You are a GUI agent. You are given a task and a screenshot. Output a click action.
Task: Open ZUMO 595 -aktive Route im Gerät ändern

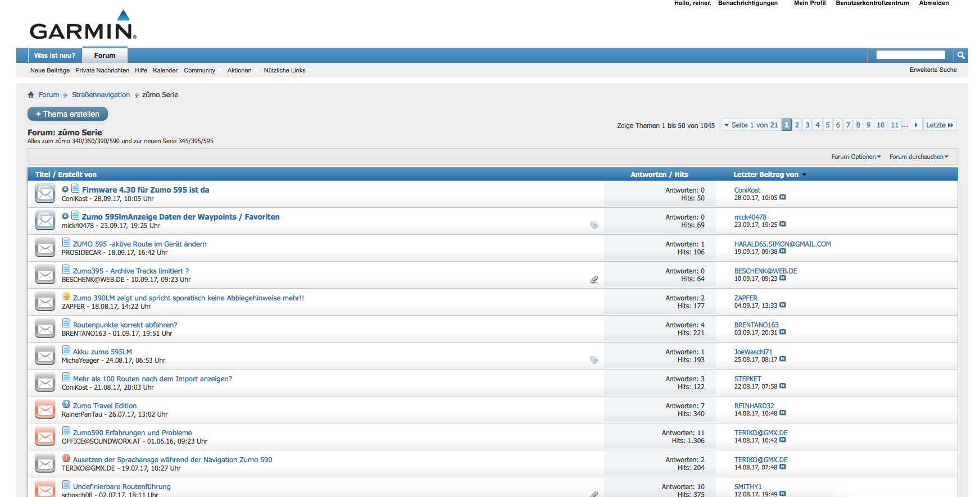click(x=139, y=244)
